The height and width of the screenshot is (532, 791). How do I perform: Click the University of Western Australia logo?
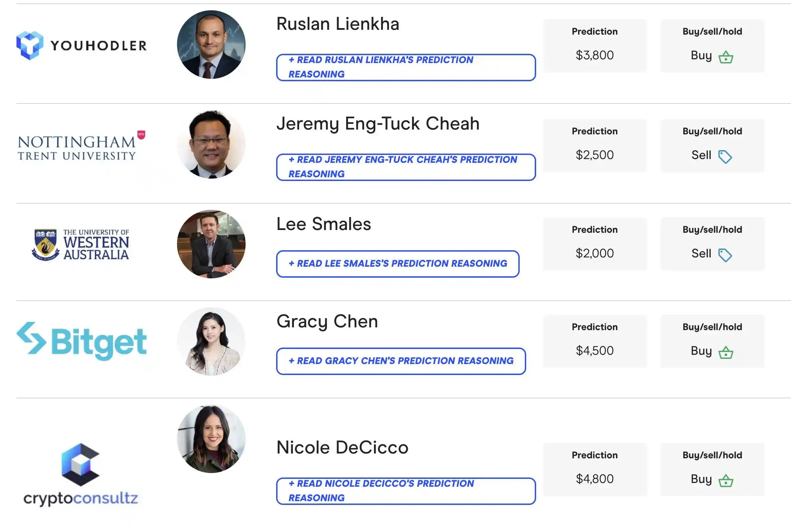[81, 244]
